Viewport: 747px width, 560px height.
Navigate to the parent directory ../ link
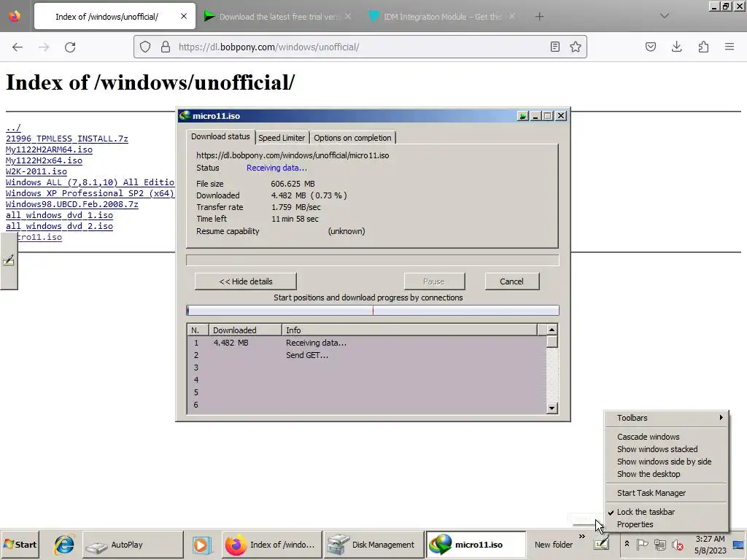(13, 128)
